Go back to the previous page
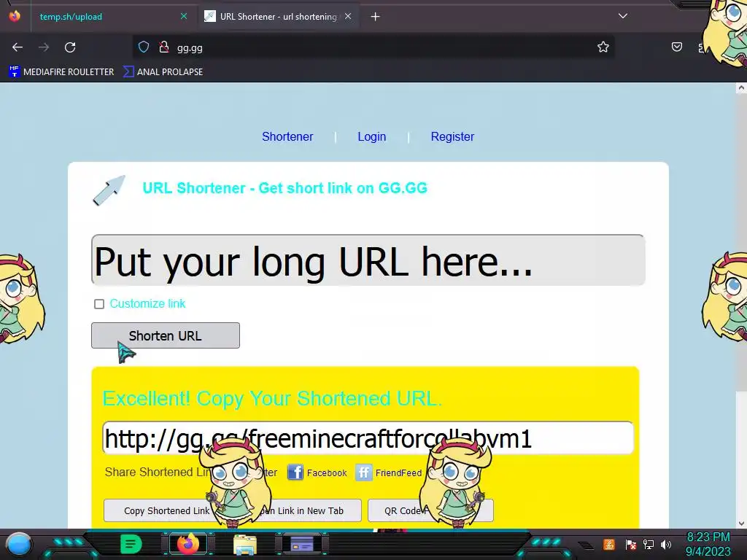Viewport: 747px width, 560px height. (18, 47)
